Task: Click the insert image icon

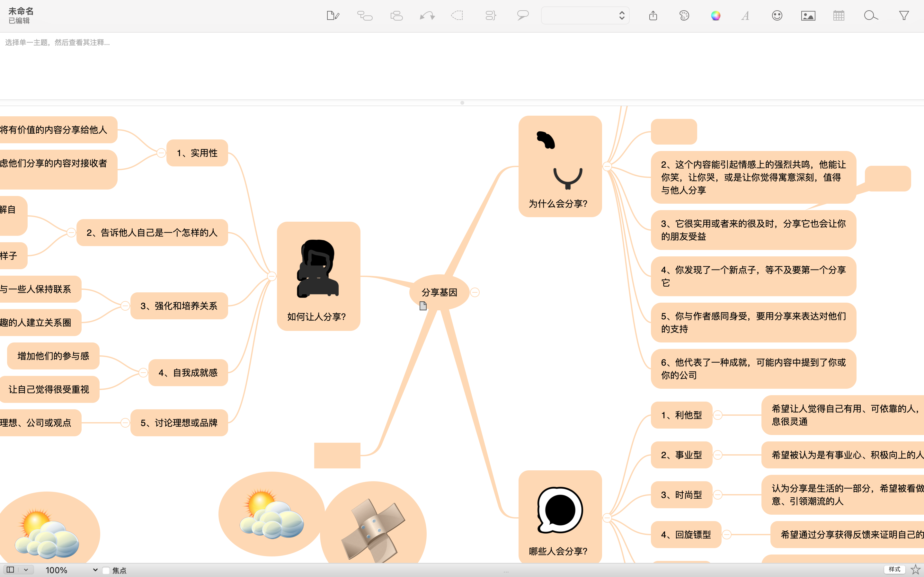Action: [x=808, y=16]
